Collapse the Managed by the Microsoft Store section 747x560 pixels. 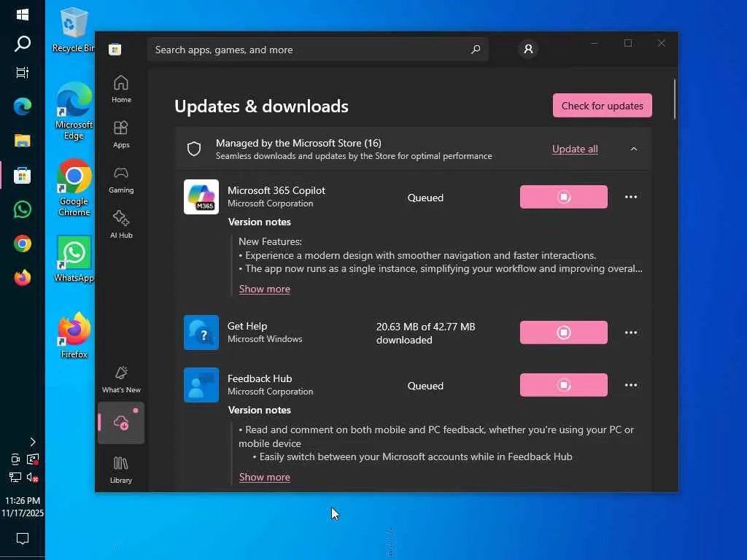(634, 149)
